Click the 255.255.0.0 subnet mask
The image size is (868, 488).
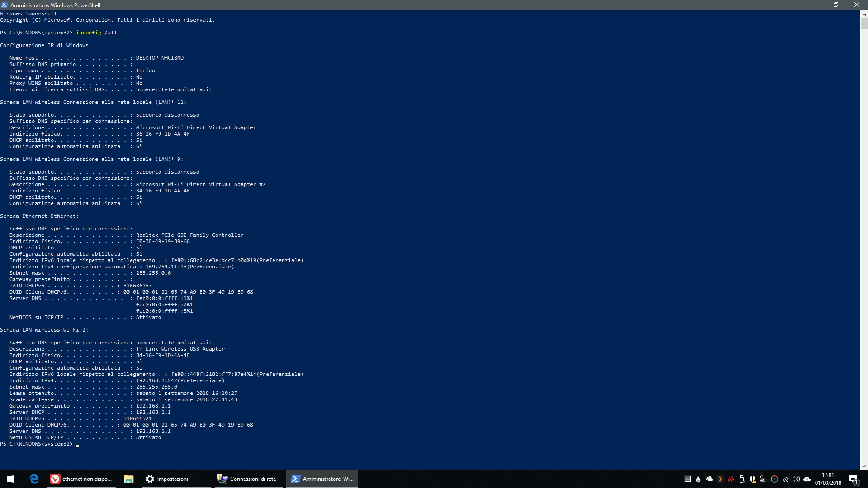(153, 273)
